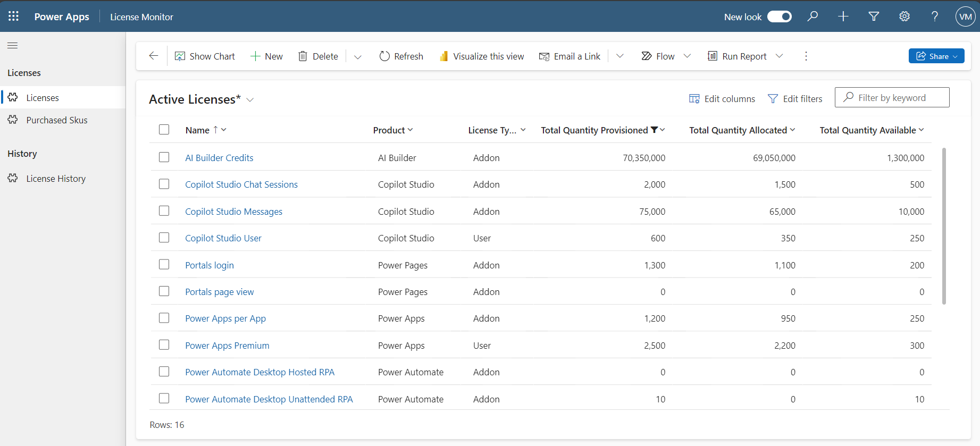Open the settings gear icon
The width and height of the screenshot is (980, 446).
tap(904, 16)
